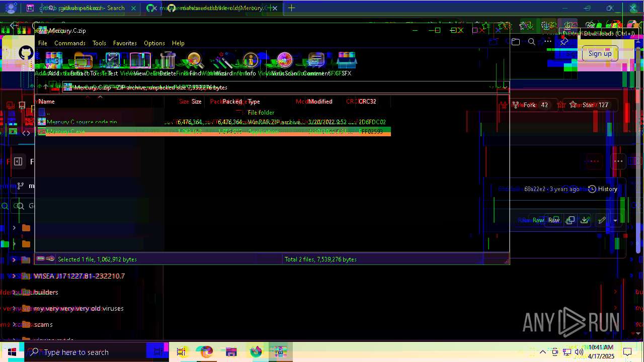
Task: Open a new browser tab
Action: [x=291, y=8]
